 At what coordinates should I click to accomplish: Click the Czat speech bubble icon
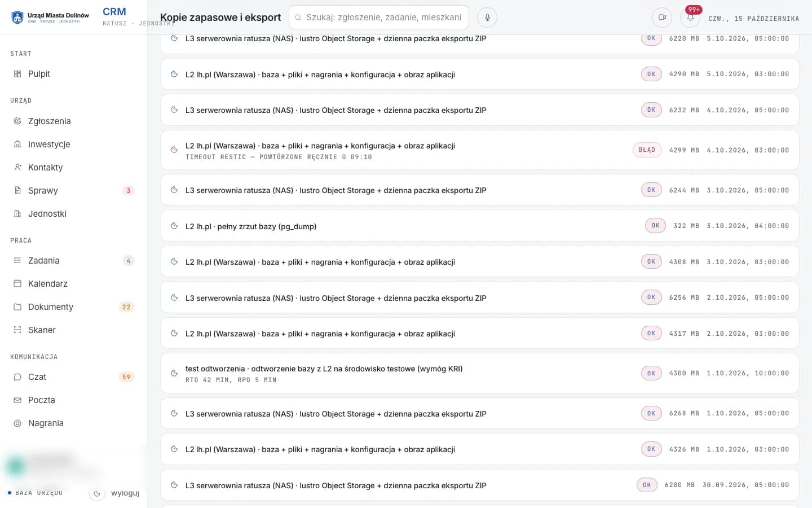17,376
